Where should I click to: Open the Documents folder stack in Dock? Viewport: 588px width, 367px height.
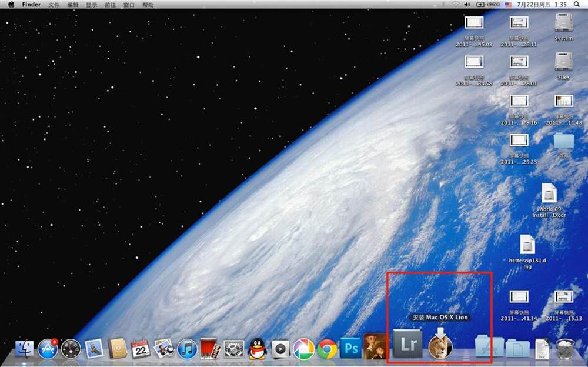(517, 348)
